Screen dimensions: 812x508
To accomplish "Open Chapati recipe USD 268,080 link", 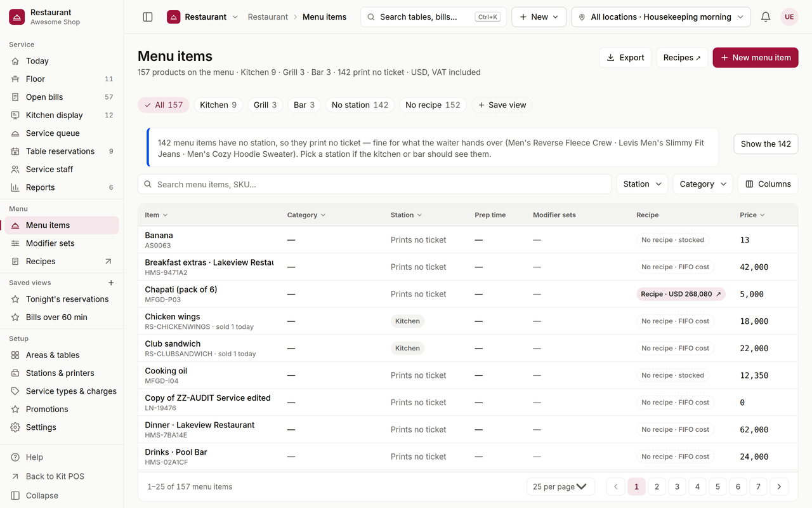I will pos(681,294).
